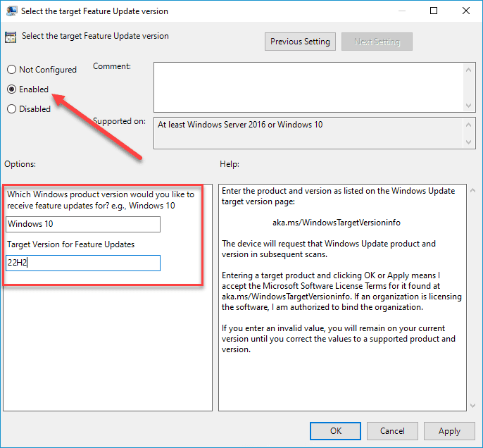This screenshot has width=483, height=448.
Task: Select the Enabled radio button
Action: (x=12, y=89)
